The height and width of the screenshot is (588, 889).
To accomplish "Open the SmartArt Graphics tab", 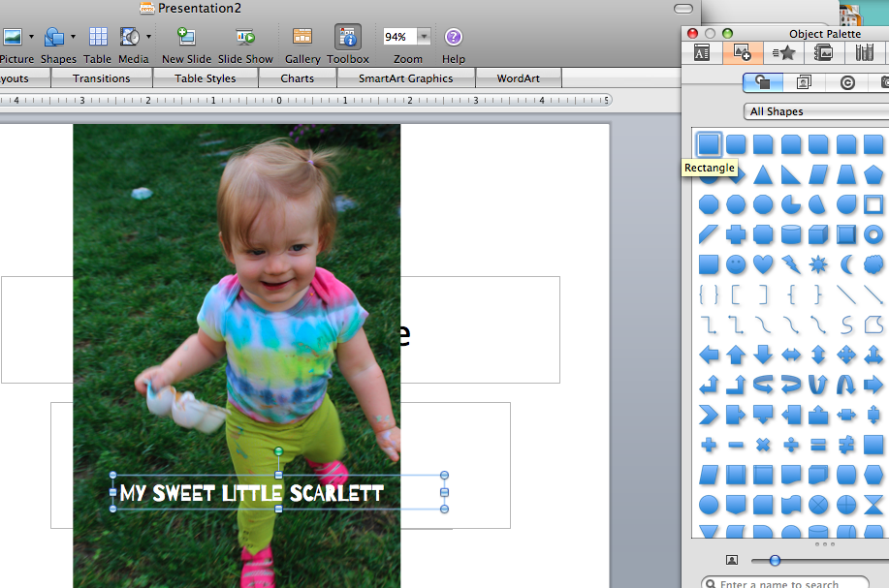I will pyautogui.click(x=405, y=78).
